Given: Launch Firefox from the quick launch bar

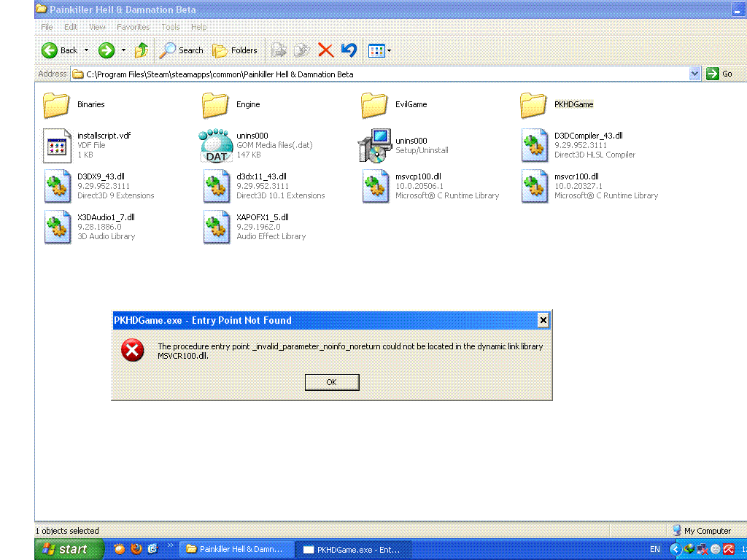Looking at the screenshot, I should coord(136,549).
